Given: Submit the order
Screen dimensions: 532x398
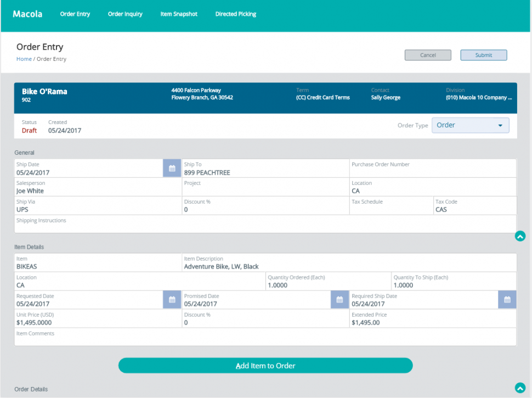Looking at the screenshot, I should pos(483,55).
